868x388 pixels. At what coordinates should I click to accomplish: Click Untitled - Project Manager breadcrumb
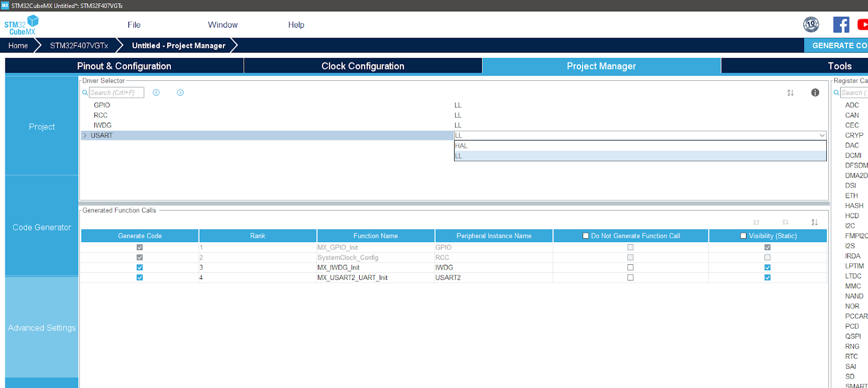pos(178,46)
